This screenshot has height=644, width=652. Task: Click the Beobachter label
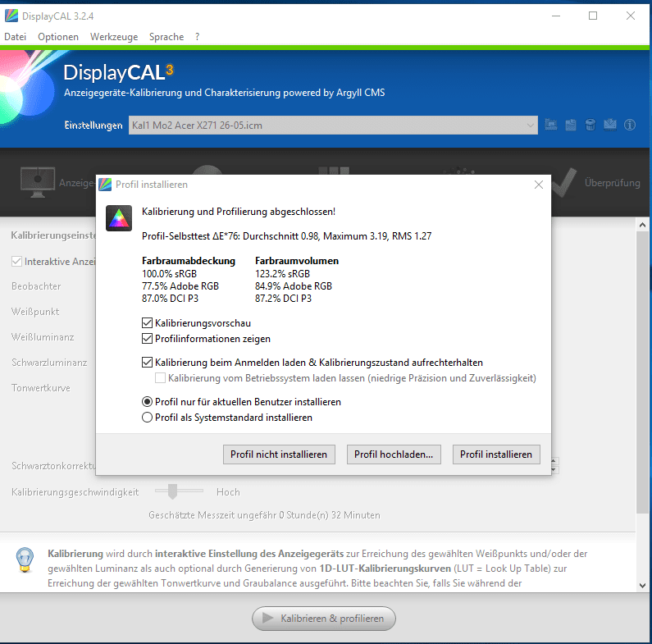36,286
